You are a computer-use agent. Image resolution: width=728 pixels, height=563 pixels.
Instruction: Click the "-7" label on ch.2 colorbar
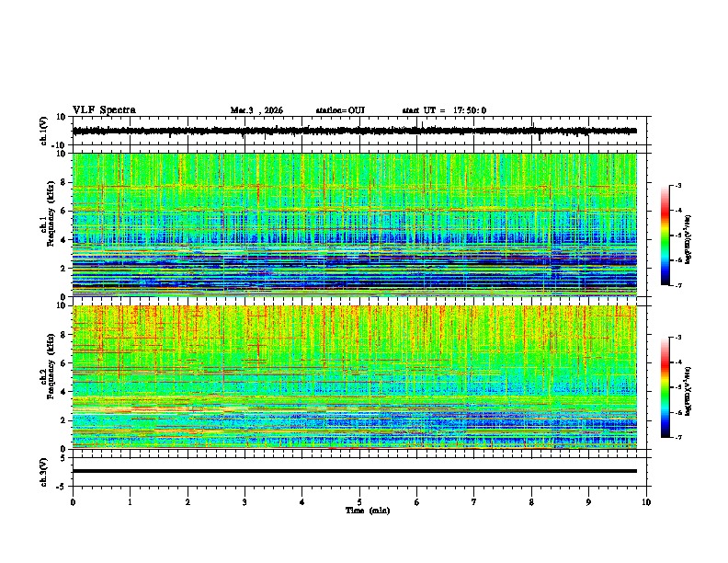[x=677, y=437]
